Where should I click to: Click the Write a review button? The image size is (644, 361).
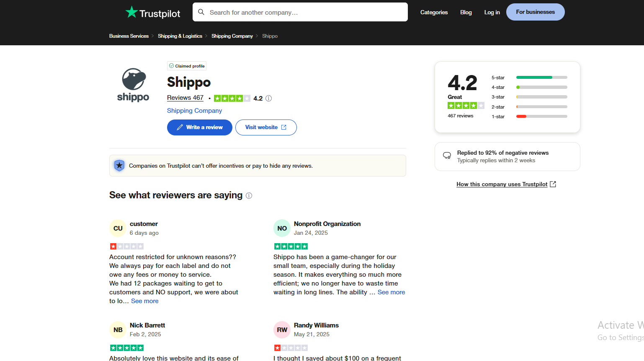(200, 127)
